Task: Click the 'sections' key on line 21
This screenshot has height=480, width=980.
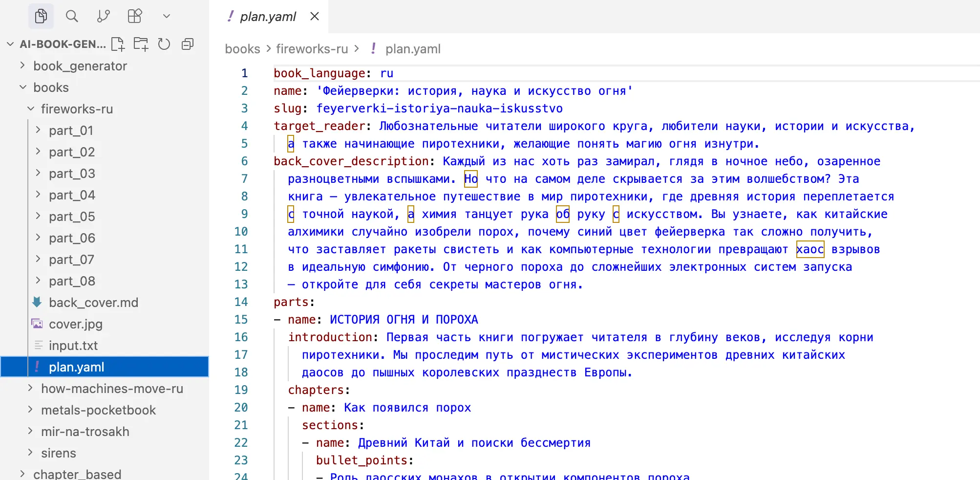Action: coord(330,425)
